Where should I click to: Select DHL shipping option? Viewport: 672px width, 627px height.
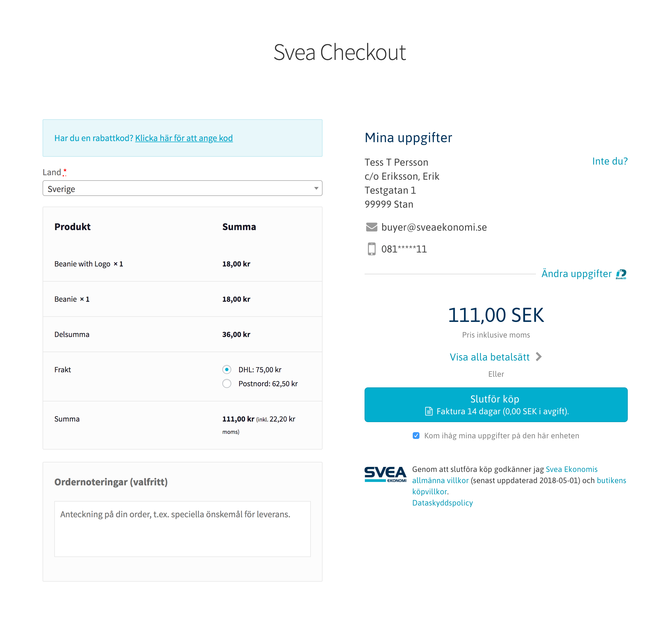227,369
